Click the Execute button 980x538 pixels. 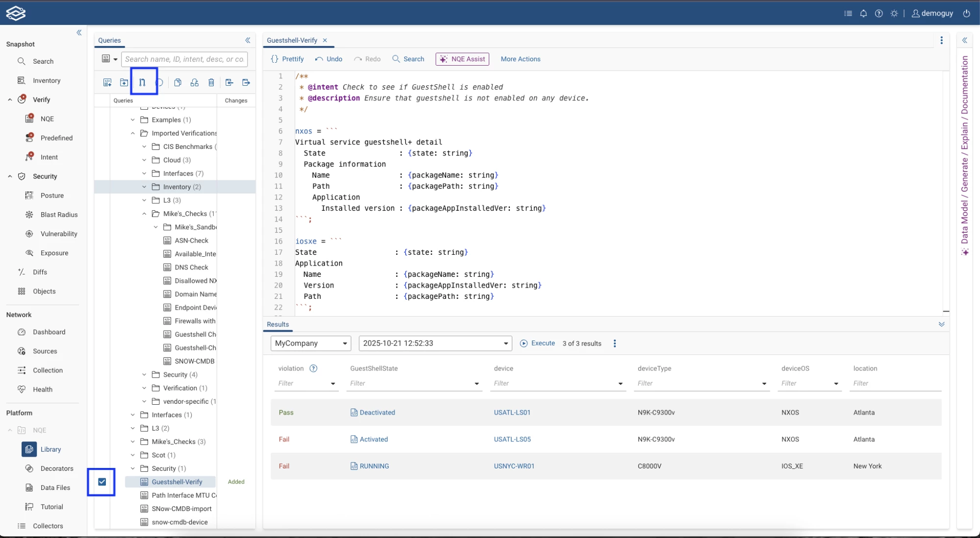538,343
